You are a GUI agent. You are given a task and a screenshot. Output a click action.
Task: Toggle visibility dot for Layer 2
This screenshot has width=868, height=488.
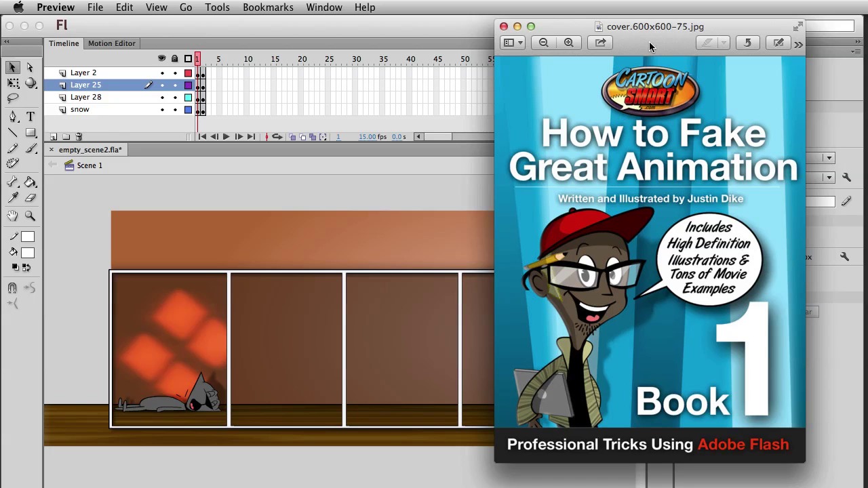click(x=162, y=73)
